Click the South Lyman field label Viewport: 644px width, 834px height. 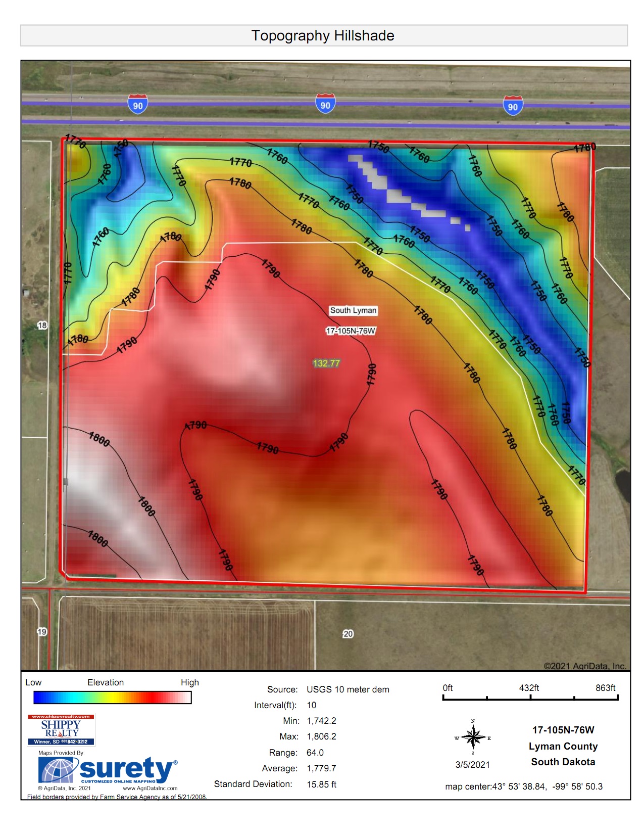(353, 310)
